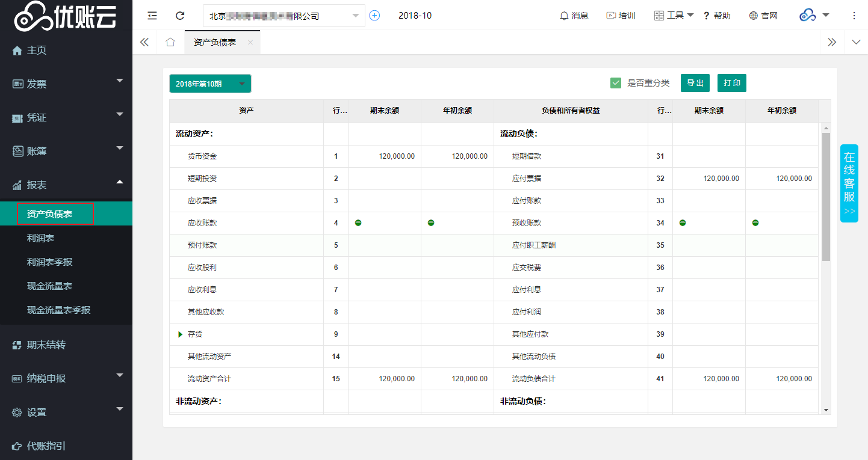Click the 短期借款 row label
This screenshot has width=868, height=460.
[x=527, y=156]
